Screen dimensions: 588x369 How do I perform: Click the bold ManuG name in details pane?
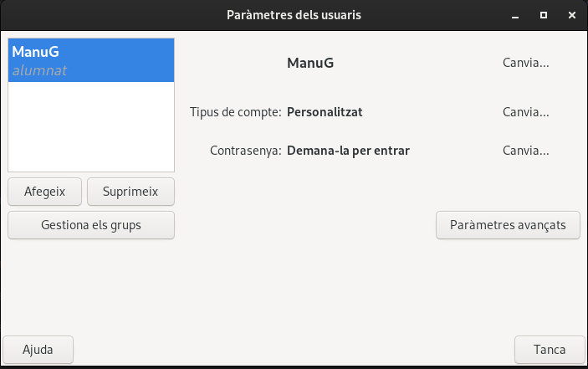(310, 63)
